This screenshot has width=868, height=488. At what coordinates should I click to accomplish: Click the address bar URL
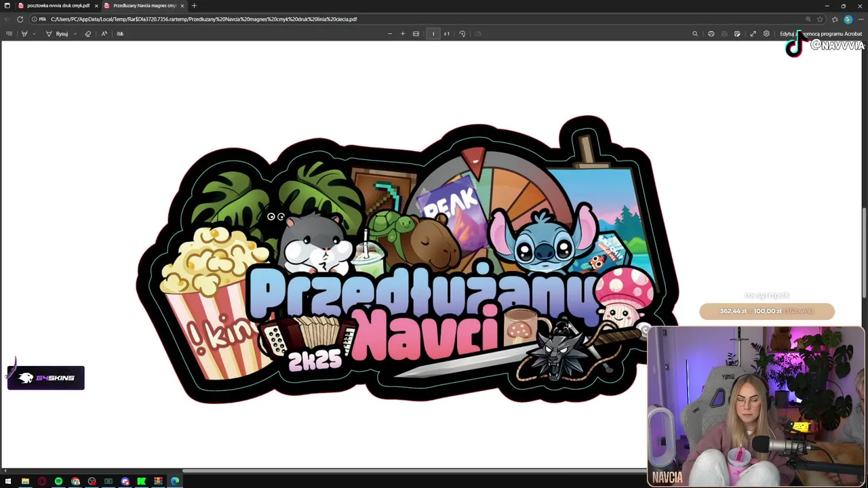point(203,19)
